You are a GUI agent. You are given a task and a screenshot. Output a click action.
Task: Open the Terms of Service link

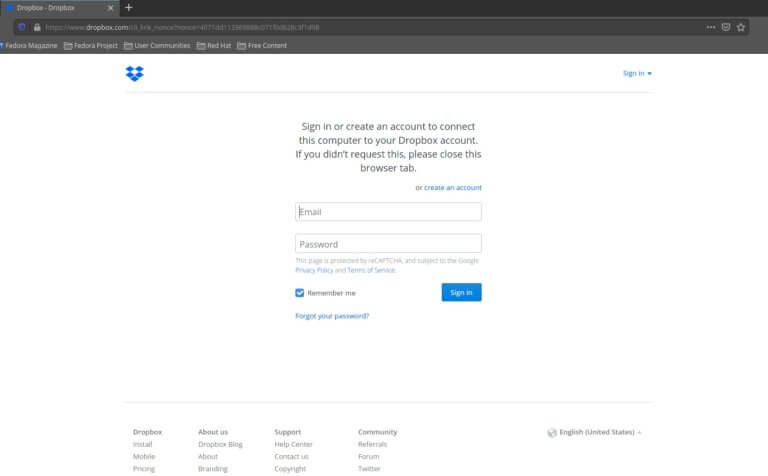tap(371, 270)
